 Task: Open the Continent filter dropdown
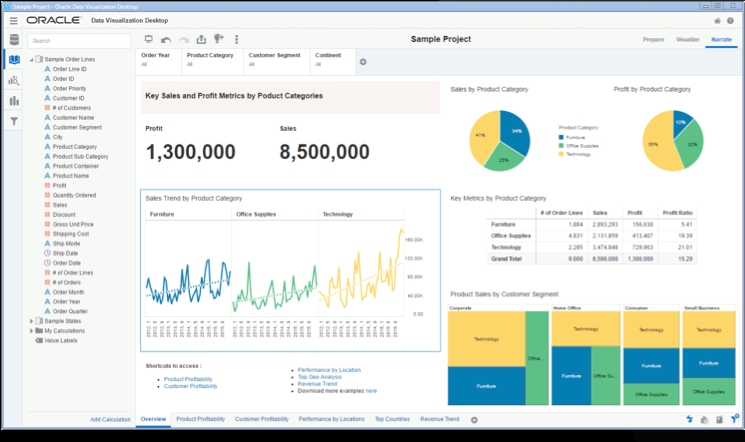[x=333, y=62]
